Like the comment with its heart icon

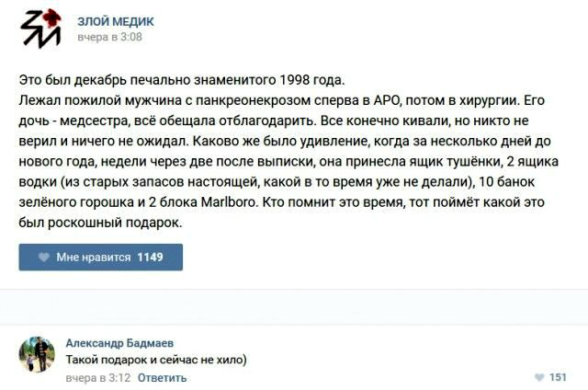(x=538, y=378)
